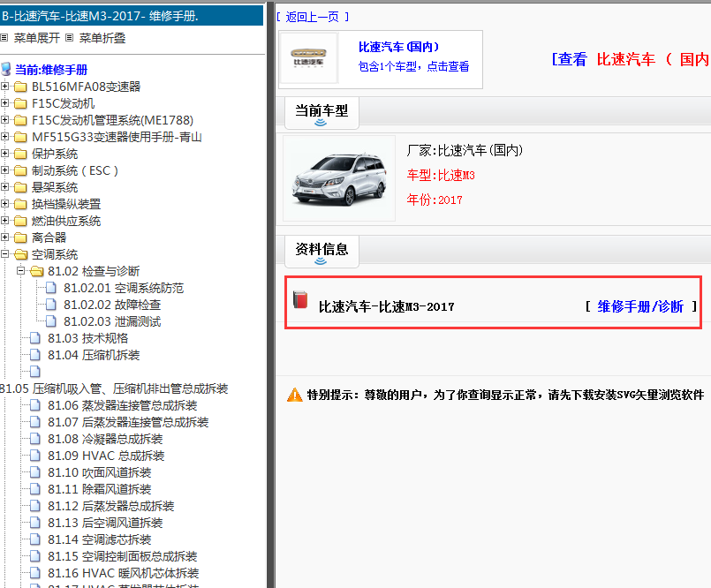Click document icon of 81.06 蒸发器连接管总成拆装

[35, 405]
